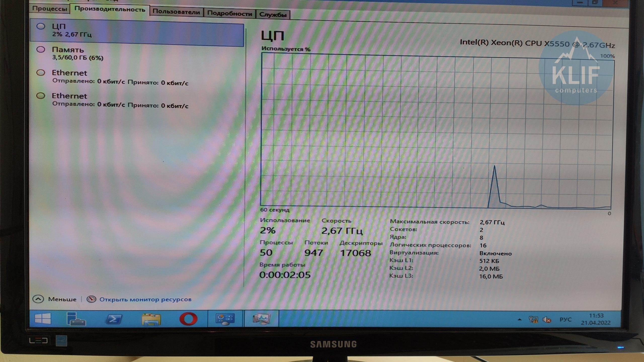Open PowerShell from the taskbar
This screenshot has width=644, height=362.
click(114, 319)
